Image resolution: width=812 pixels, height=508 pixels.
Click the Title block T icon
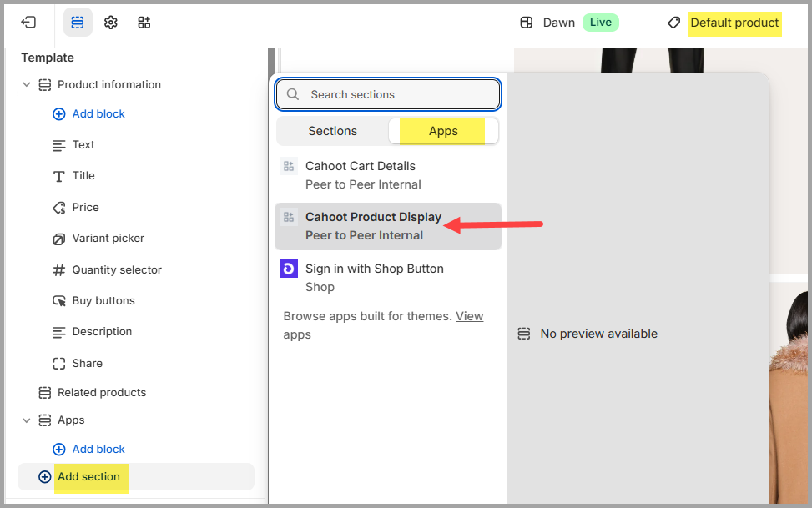click(59, 177)
